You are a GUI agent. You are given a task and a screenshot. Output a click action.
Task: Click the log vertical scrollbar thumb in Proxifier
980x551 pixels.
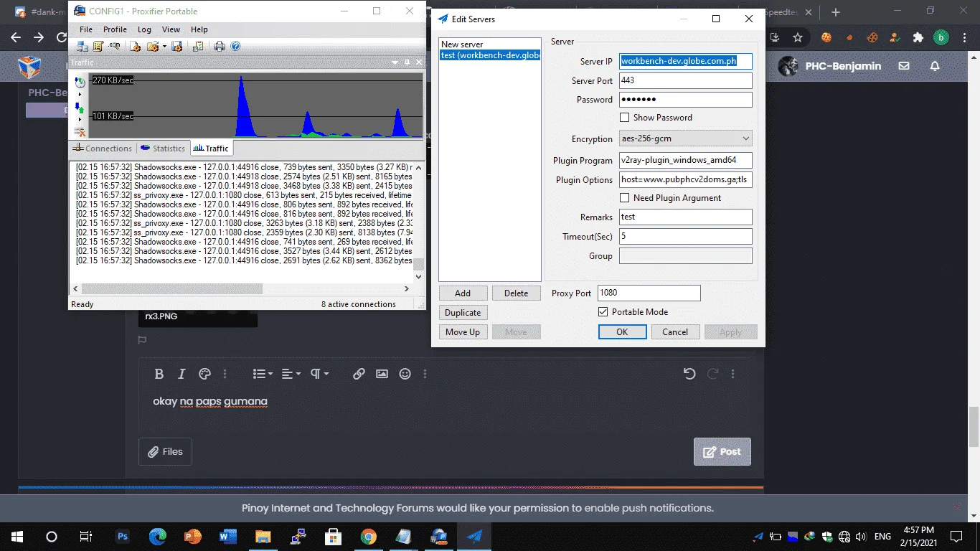(x=419, y=265)
